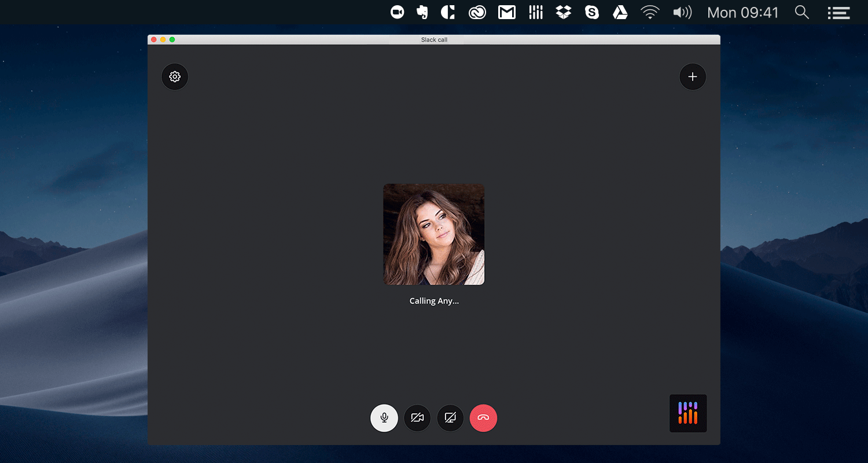Open the Zoom menu bar icon
Viewport: 868px width, 463px height.
pyautogui.click(x=397, y=12)
